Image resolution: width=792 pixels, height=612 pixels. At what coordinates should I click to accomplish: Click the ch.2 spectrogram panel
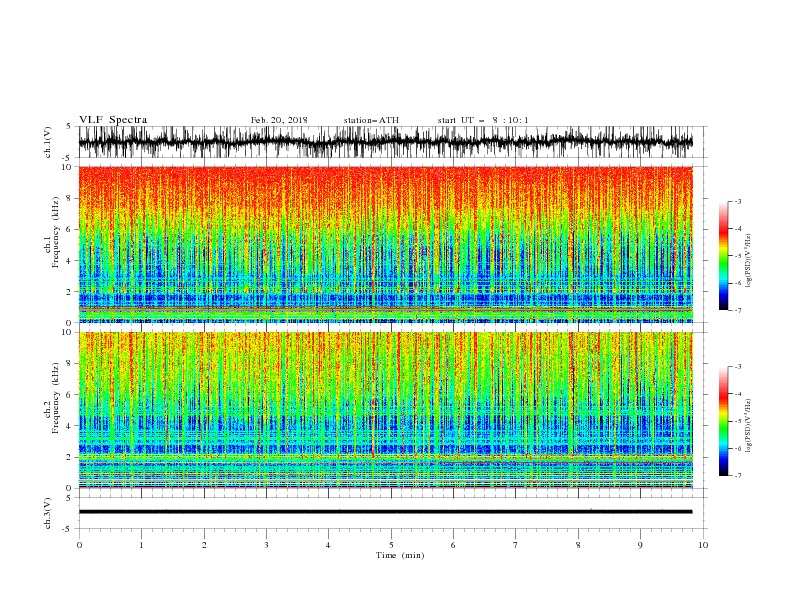(x=385, y=410)
